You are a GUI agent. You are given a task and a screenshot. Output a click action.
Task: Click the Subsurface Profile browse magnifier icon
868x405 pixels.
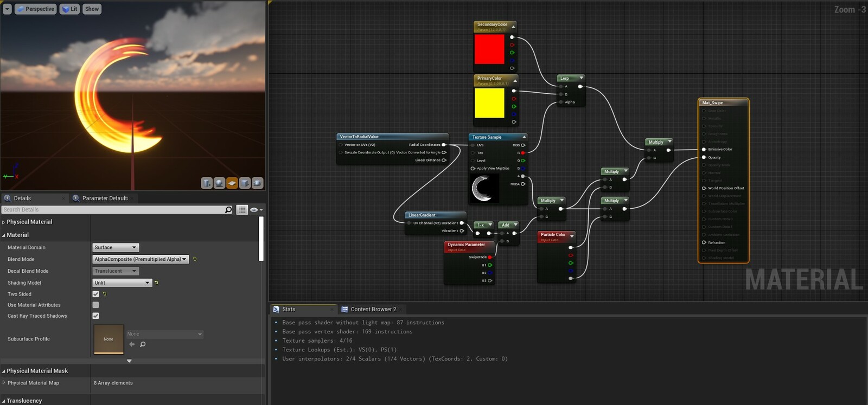pyautogui.click(x=143, y=344)
